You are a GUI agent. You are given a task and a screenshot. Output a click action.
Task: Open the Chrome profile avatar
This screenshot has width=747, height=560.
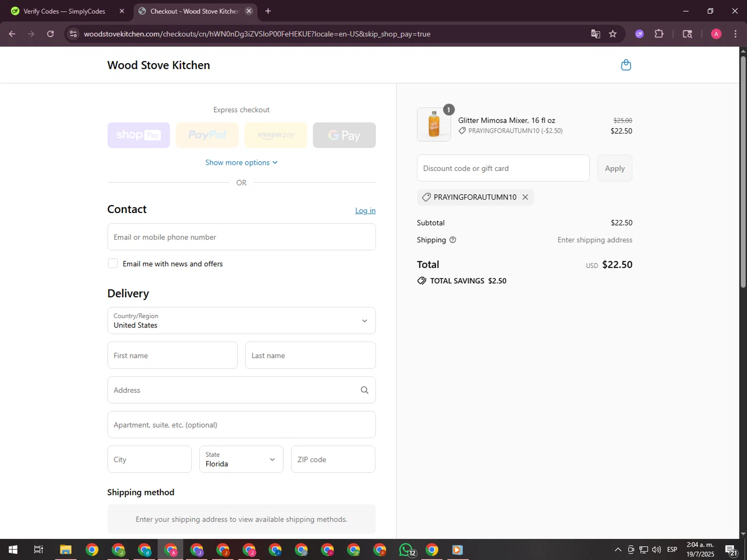pos(716,34)
